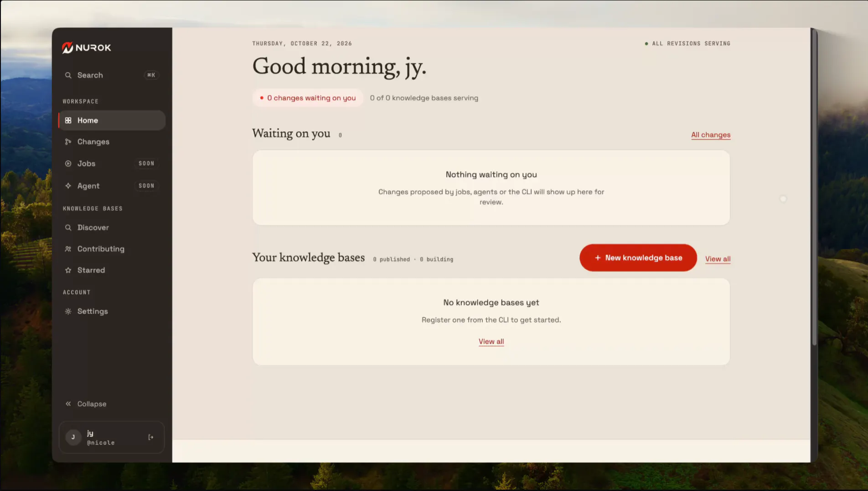Image resolution: width=868 pixels, height=491 pixels.
Task: Click the Contributing people icon
Action: coord(68,249)
